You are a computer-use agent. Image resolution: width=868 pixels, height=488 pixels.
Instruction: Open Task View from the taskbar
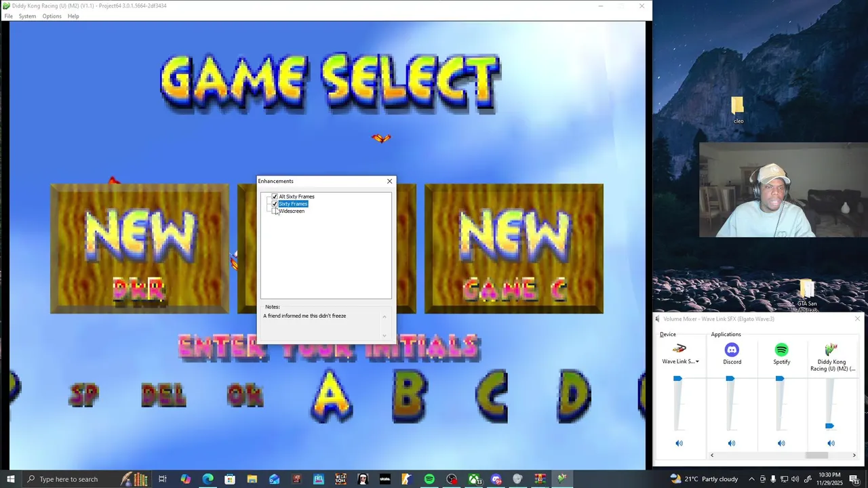[x=163, y=479]
